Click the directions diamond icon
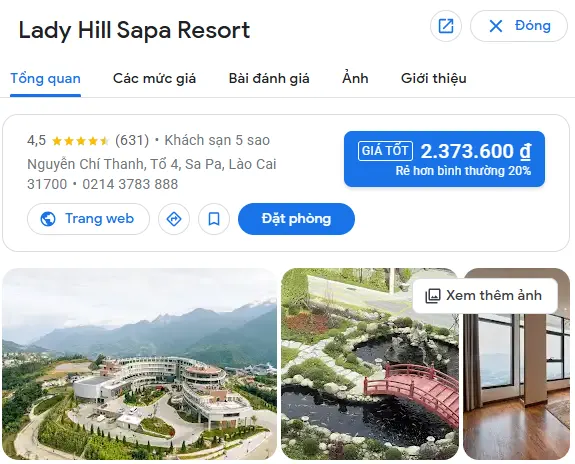This screenshot has height=464, width=575. 174,219
